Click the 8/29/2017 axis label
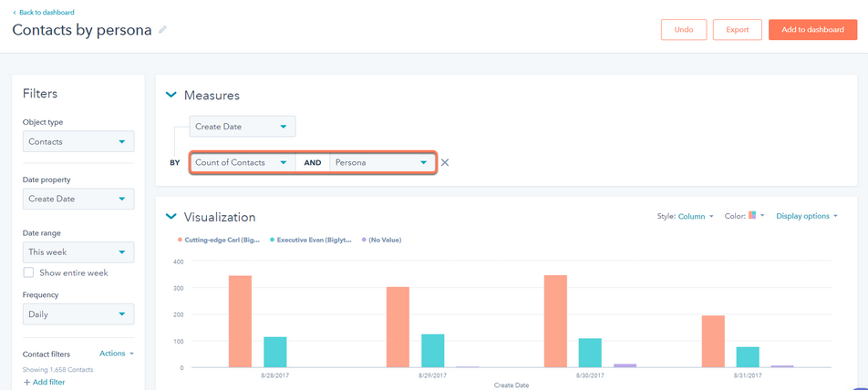The width and height of the screenshot is (868, 390). pos(433,375)
